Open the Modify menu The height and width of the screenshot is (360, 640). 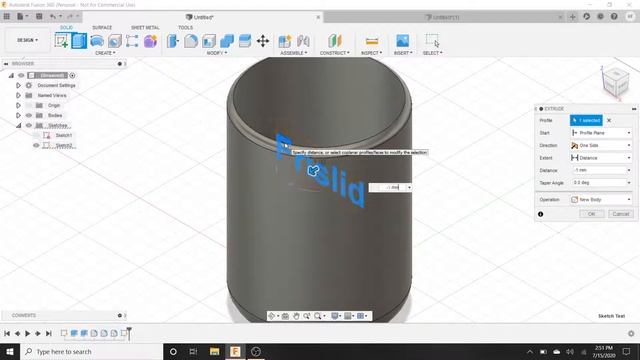tap(217, 53)
